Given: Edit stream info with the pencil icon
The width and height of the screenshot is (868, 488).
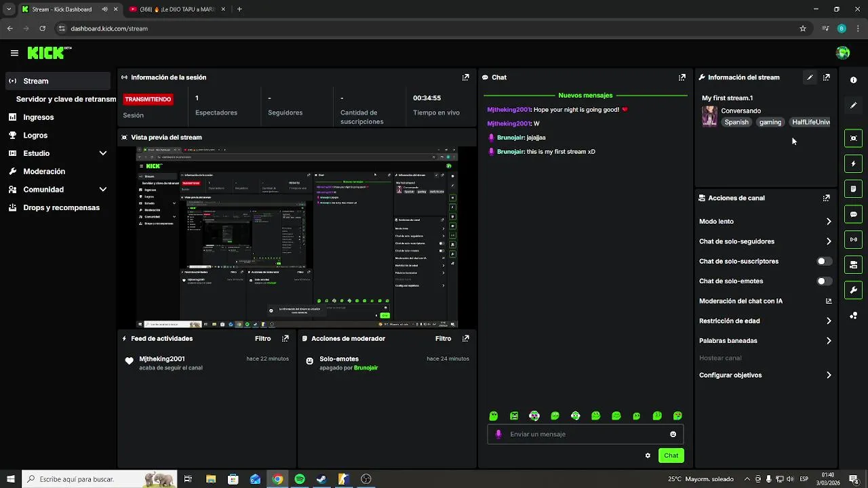Looking at the screenshot, I should (x=810, y=77).
